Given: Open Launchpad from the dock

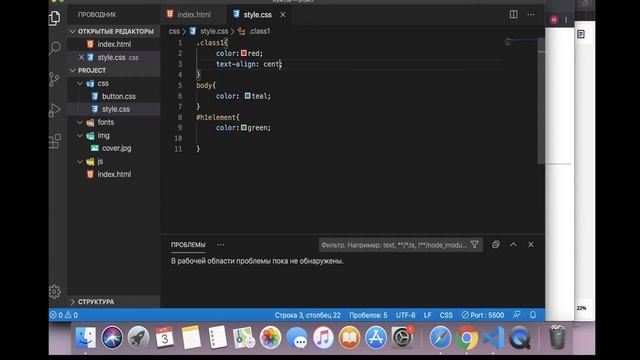Looking at the screenshot, I should [x=138, y=338].
